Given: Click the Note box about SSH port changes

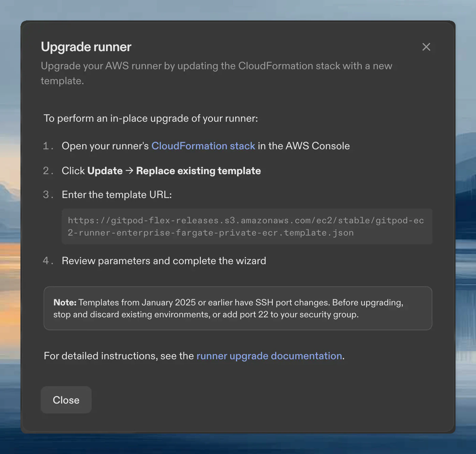Looking at the screenshot, I should pos(238,308).
